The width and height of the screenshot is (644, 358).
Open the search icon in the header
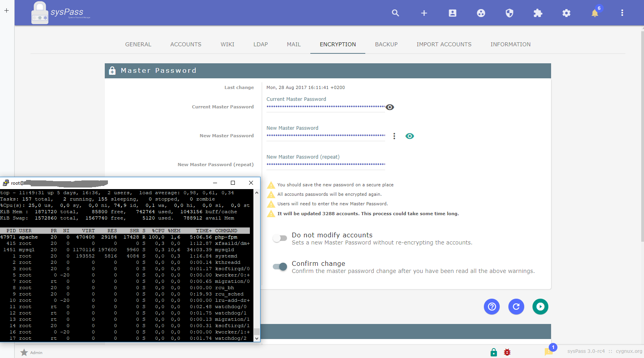(x=395, y=13)
